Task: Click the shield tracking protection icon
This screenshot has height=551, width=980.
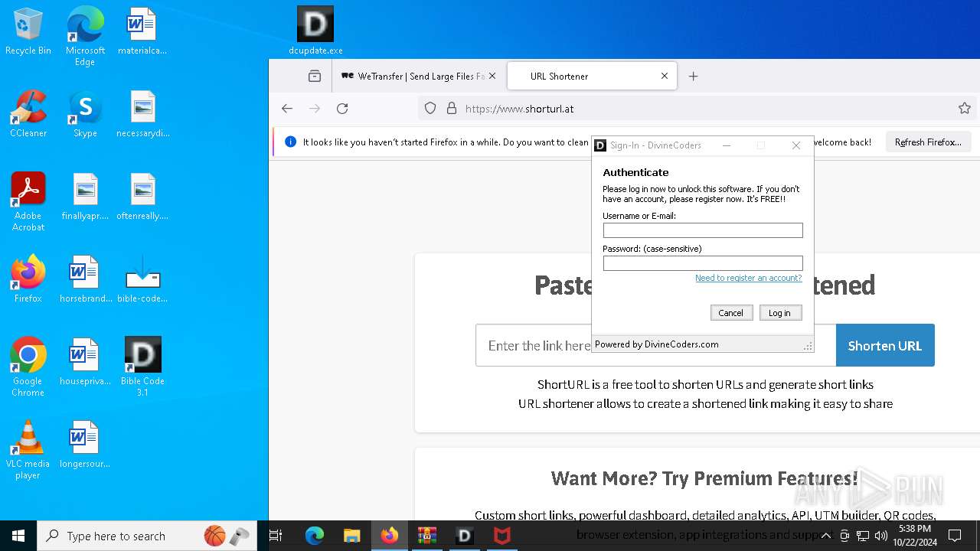Action: pyautogui.click(x=430, y=109)
